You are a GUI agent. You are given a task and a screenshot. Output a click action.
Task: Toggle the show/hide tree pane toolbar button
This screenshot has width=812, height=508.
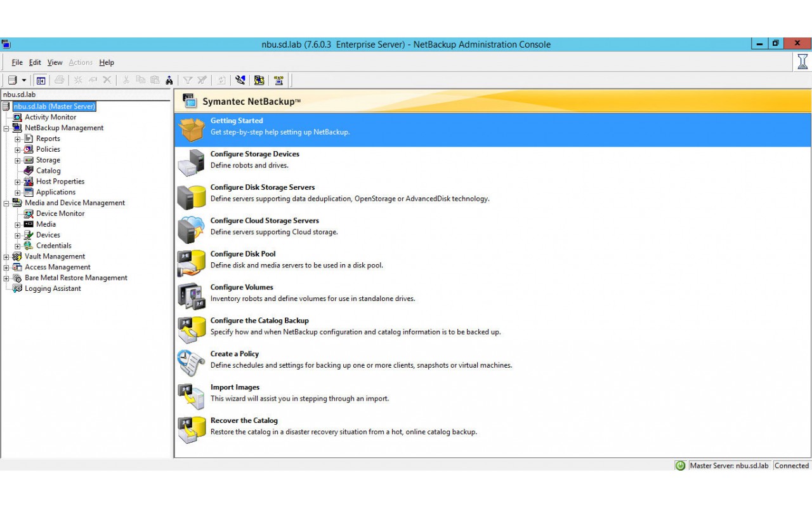tap(41, 80)
